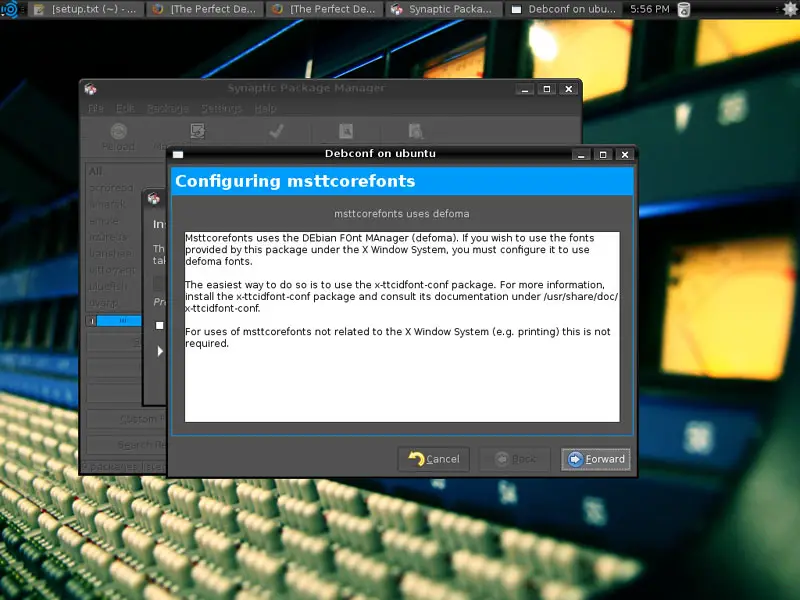Click the Search Results button in Synaptic
Image resolution: width=800 pixels, height=600 pixels.
127,444
